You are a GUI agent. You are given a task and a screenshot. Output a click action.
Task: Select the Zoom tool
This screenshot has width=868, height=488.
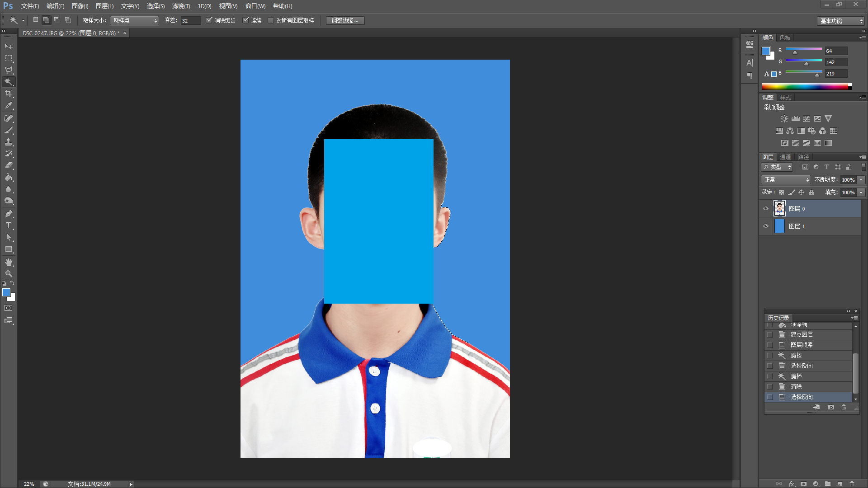click(9, 274)
